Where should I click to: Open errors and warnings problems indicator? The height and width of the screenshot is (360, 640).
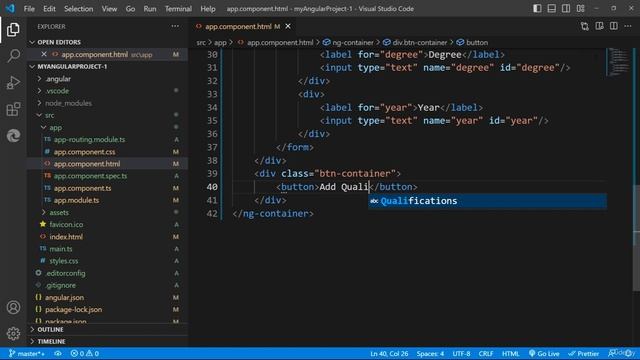point(84,353)
